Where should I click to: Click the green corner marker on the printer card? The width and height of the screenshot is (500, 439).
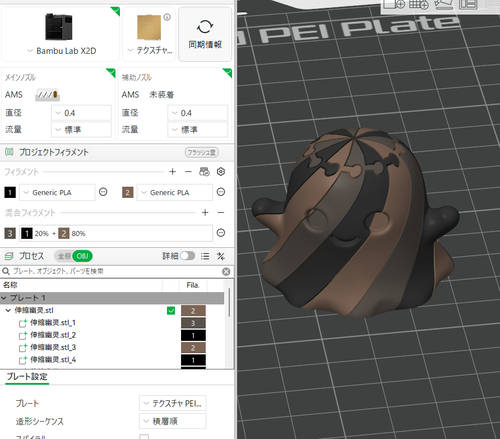115,11
